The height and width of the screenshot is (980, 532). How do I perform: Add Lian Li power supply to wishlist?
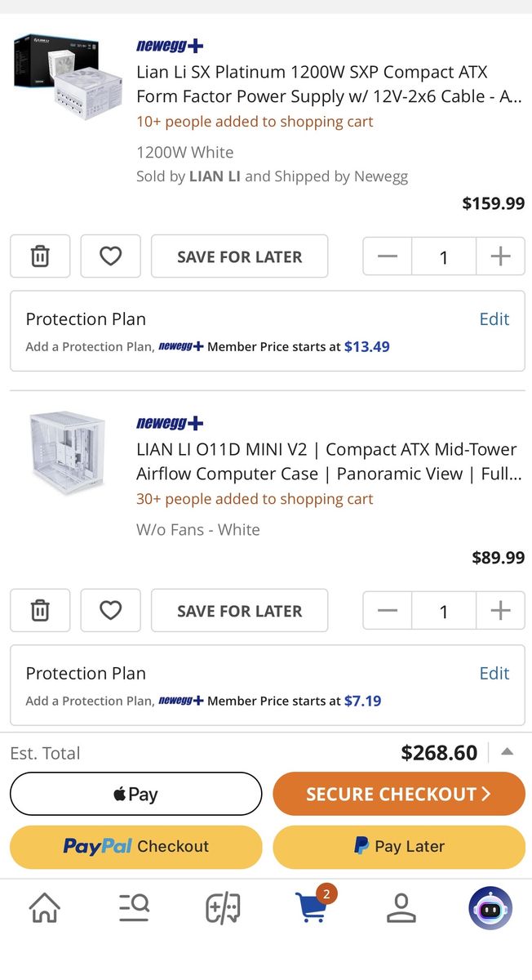pos(110,256)
